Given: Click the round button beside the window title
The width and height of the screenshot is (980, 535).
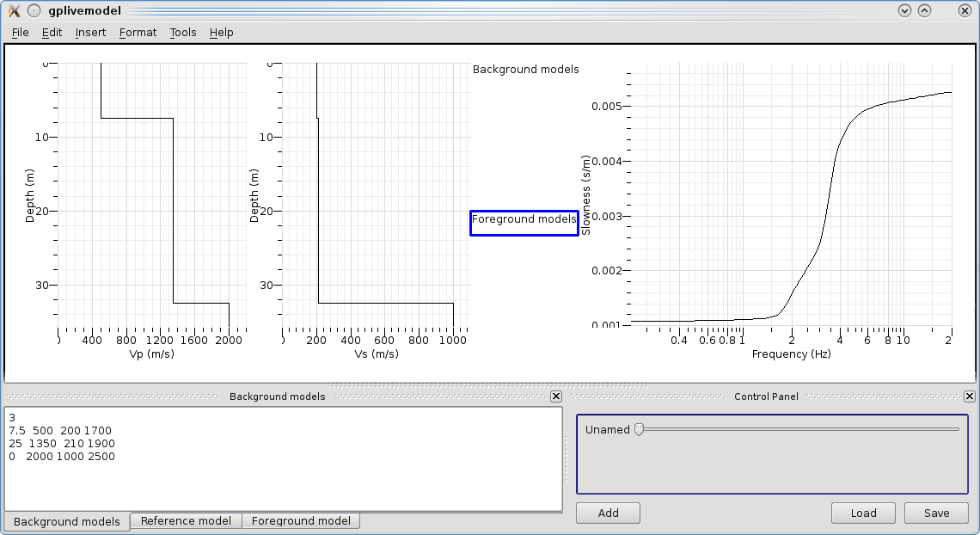Looking at the screenshot, I should click(34, 11).
